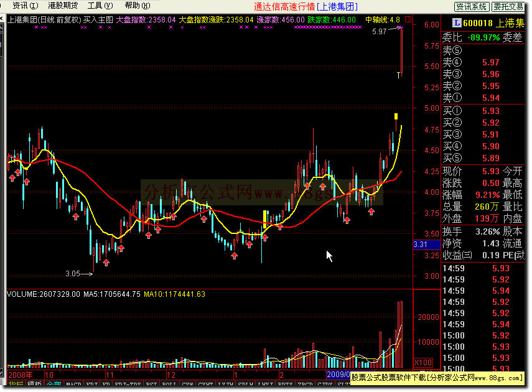This screenshot has height=392, width=532.
Task: Click the 跌家数:446.00 label
Action: point(332,20)
